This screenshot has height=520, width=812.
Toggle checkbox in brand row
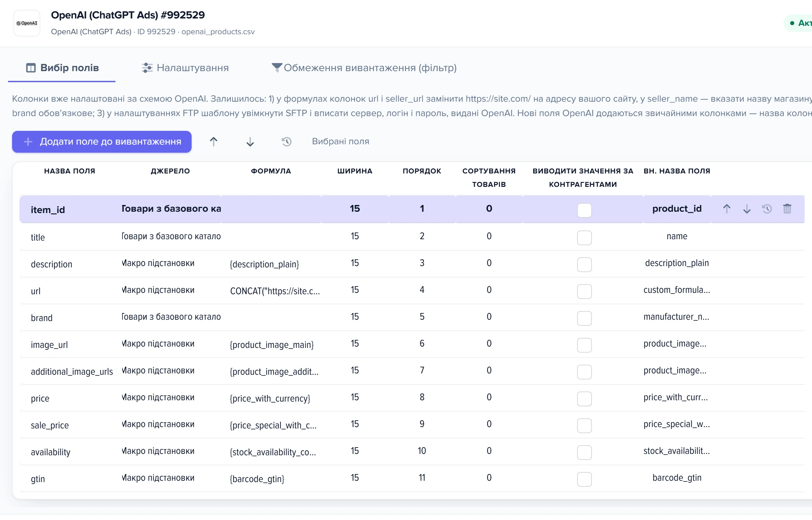584,318
